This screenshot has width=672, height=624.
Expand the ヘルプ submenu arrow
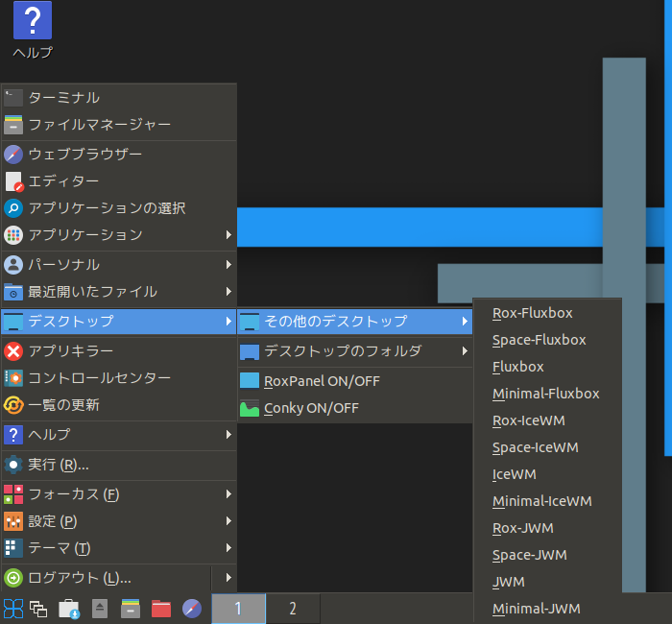point(228,435)
